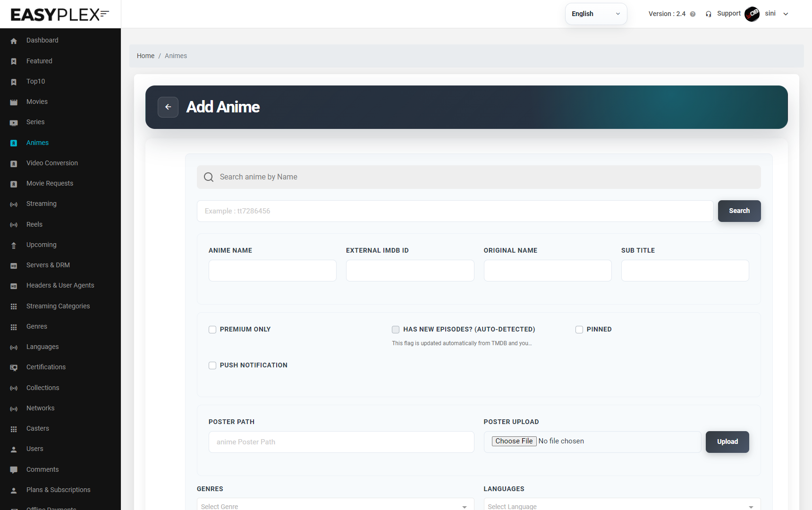Click the Networks sidebar icon
812x510 pixels.
click(x=14, y=408)
